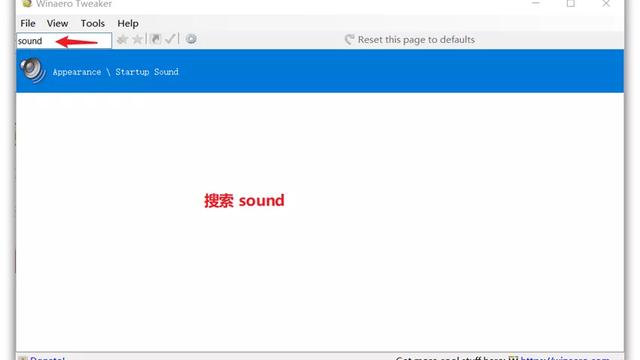
Task: Click the checkmark toolbar icon
Action: tap(170, 39)
